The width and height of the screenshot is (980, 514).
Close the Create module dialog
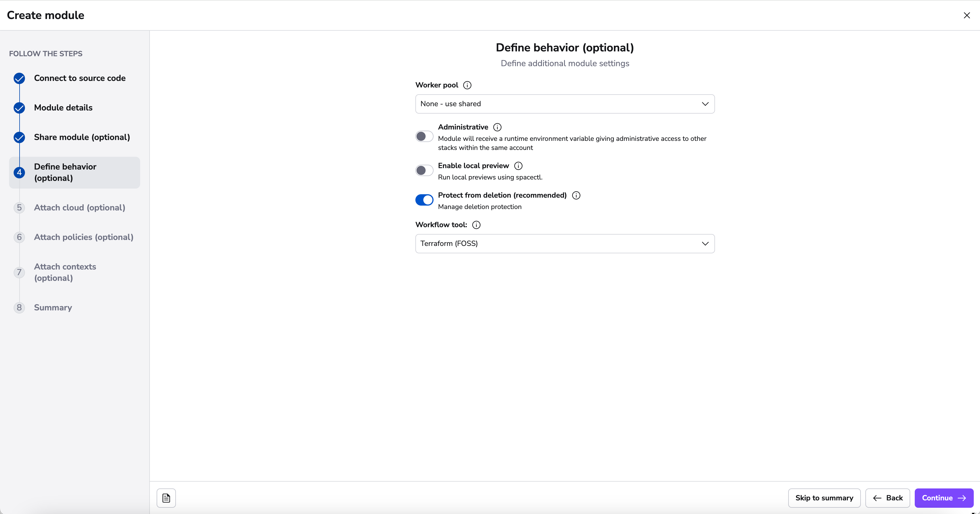966,15
